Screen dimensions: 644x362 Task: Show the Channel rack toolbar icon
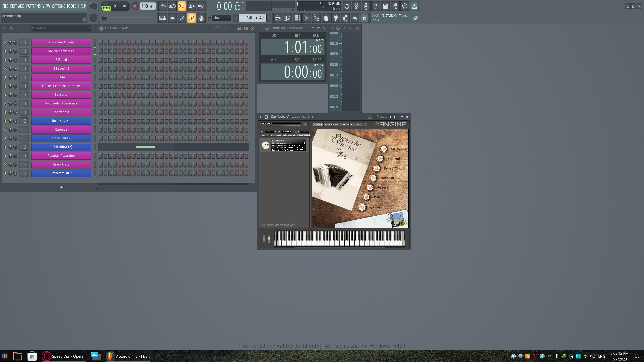(x=297, y=18)
